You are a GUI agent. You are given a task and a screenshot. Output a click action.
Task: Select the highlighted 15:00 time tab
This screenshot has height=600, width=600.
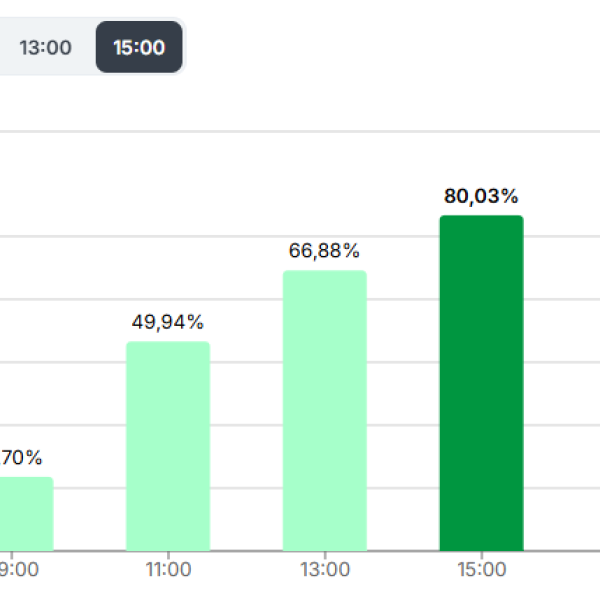(139, 47)
